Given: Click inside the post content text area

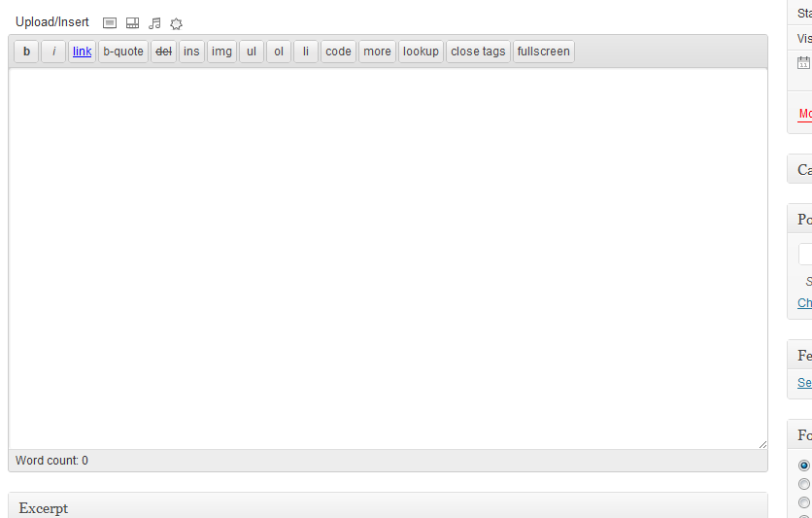Looking at the screenshot, I should coord(388,259).
